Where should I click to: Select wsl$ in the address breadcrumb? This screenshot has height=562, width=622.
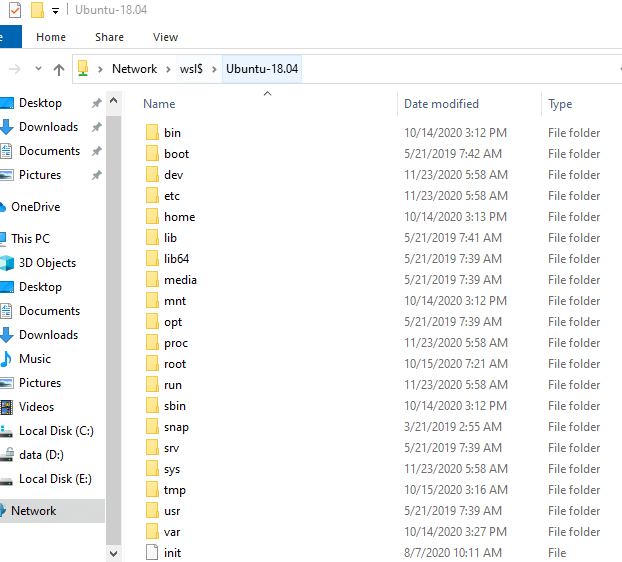[191, 69]
